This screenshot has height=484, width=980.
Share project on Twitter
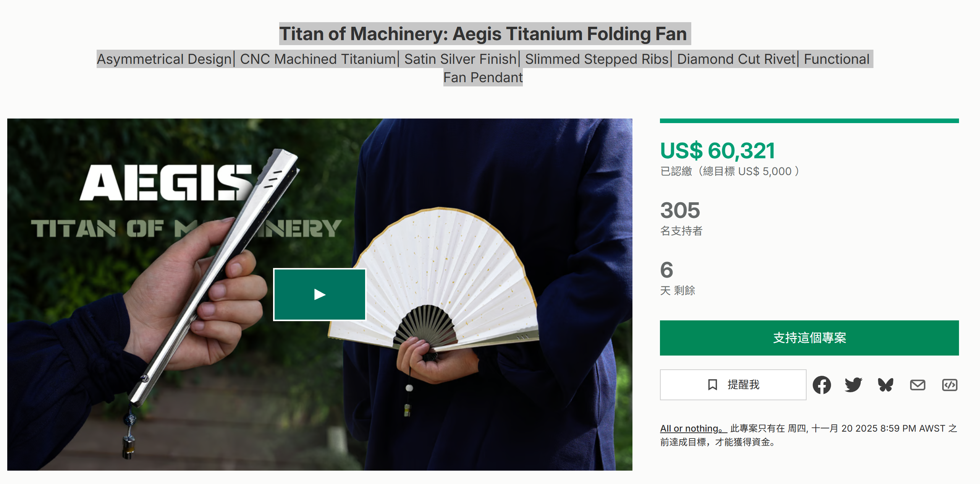pyautogui.click(x=854, y=385)
